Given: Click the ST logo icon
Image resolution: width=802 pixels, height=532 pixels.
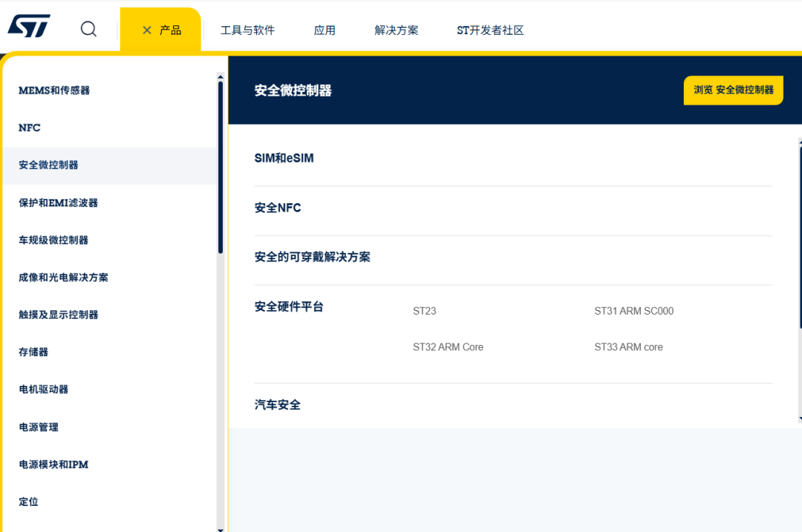Looking at the screenshot, I should [x=29, y=26].
